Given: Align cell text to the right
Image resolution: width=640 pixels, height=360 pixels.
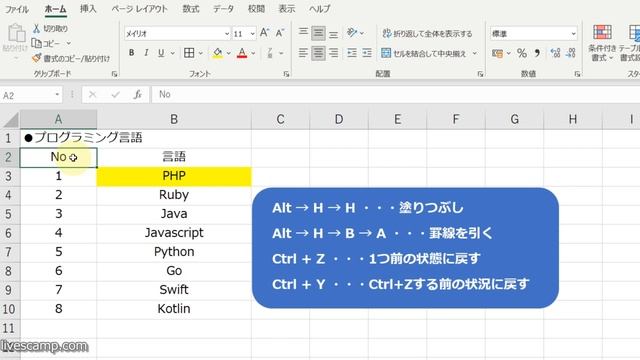Looking at the screenshot, I should [x=333, y=53].
